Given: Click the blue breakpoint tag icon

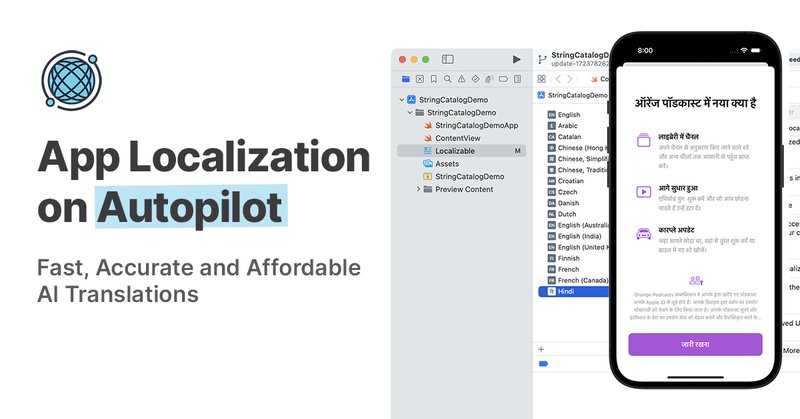Looking at the screenshot, I should [543, 364].
